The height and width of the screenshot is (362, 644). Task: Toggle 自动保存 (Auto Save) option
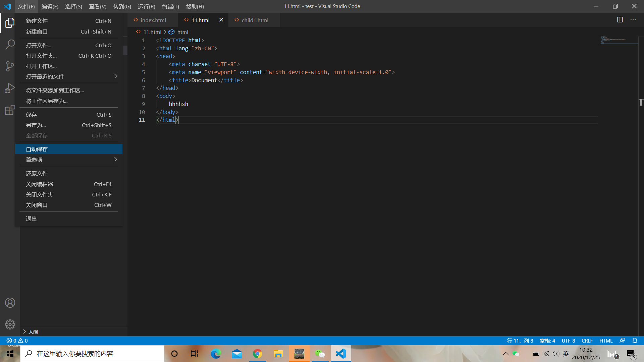click(x=68, y=149)
